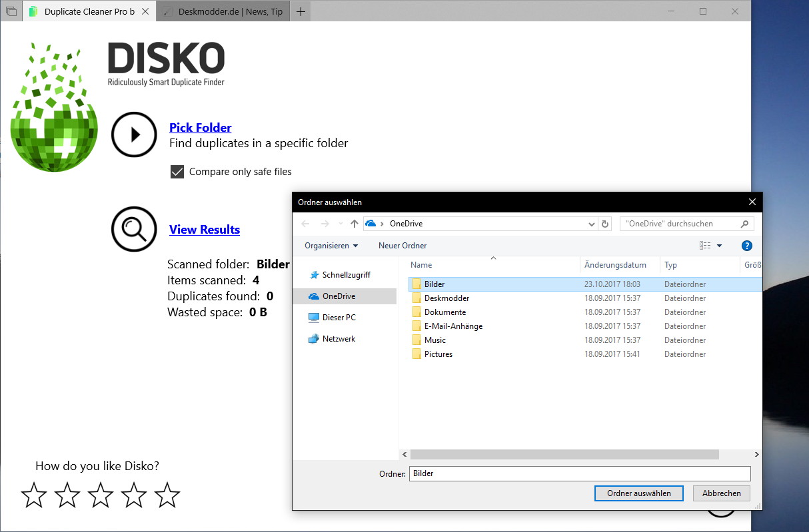Open the address bar history dropdown
809x532 pixels.
coord(592,224)
